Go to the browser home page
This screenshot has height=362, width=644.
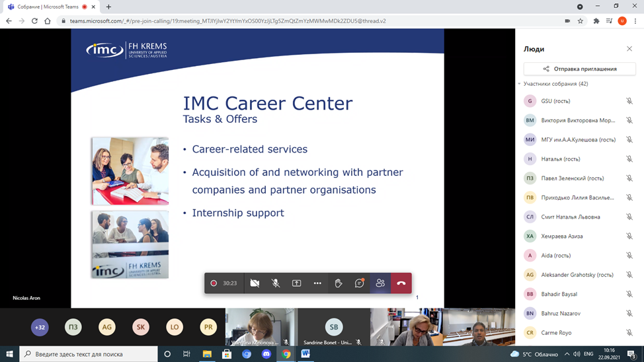tap(48, 21)
